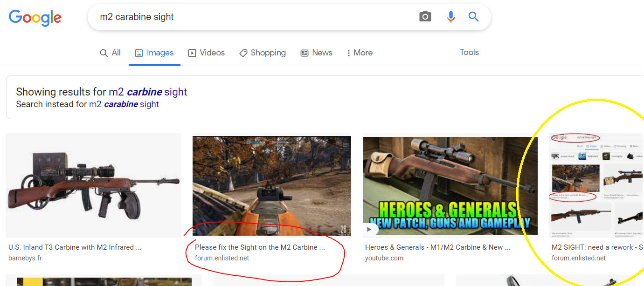The width and height of the screenshot is (644, 286).
Task: Open the in-game M2 Carbine sight image
Action: coord(272,186)
